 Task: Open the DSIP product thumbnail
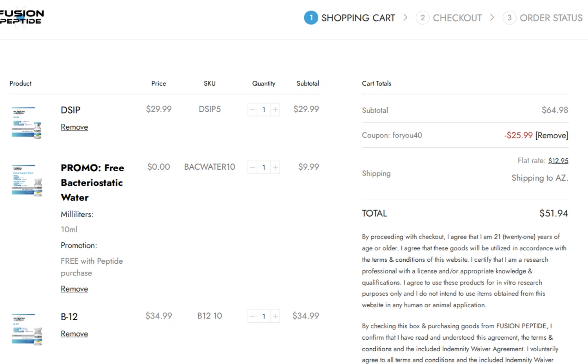click(x=27, y=123)
